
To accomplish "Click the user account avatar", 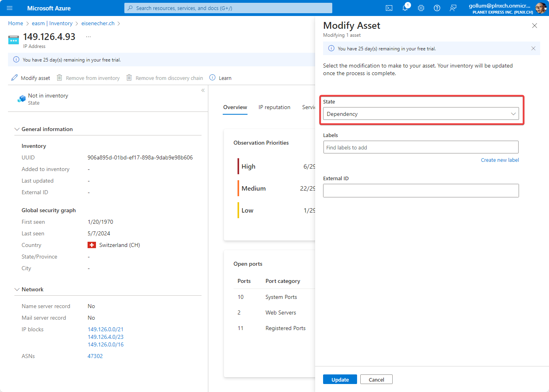I will [540, 8].
